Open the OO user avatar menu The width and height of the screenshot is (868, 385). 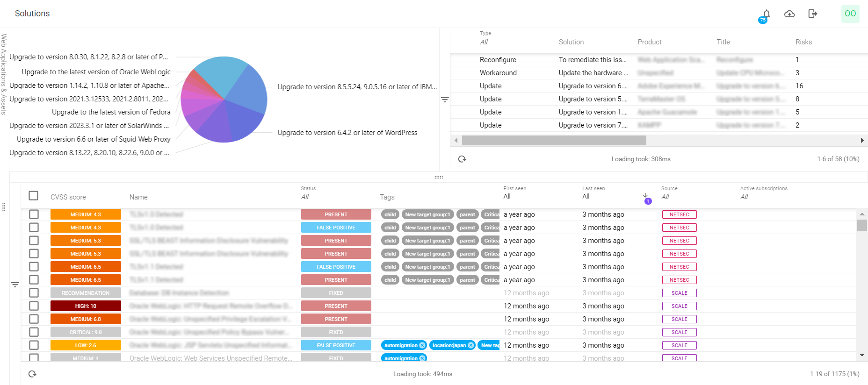tap(850, 14)
